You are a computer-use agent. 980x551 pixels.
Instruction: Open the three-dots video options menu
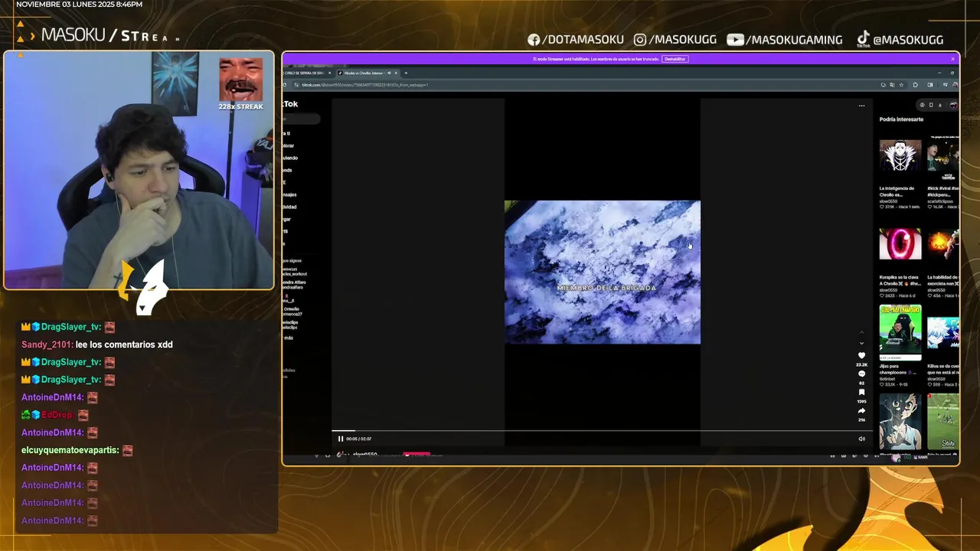(x=861, y=106)
